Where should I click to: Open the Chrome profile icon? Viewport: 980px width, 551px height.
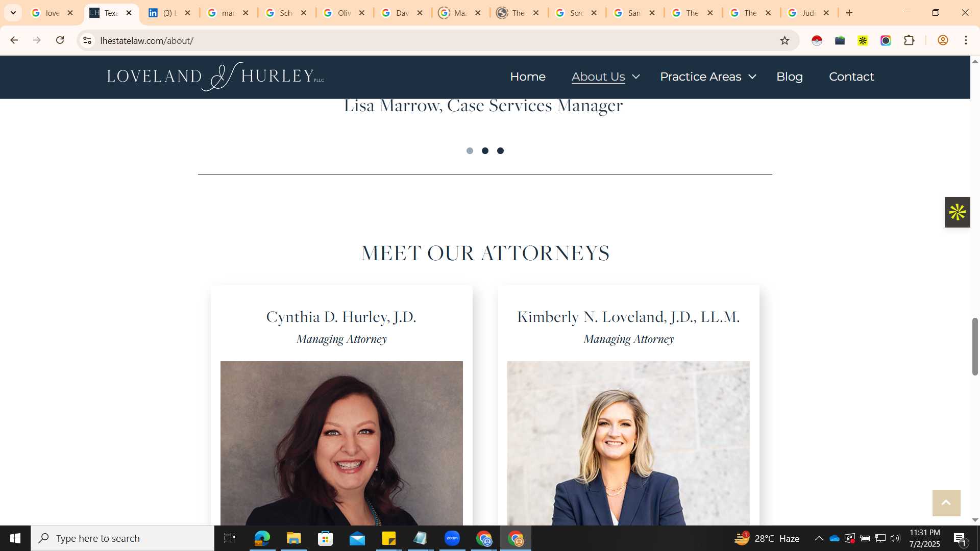coord(943,40)
